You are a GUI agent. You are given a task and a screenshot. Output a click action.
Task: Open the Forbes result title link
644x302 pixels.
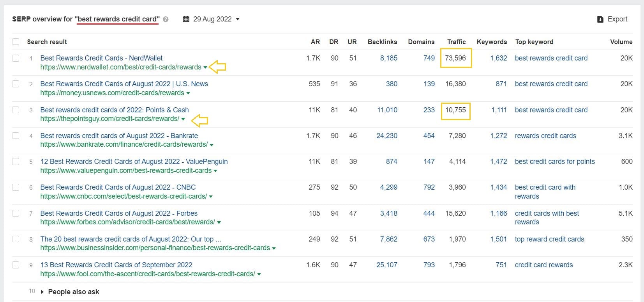click(x=119, y=213)
